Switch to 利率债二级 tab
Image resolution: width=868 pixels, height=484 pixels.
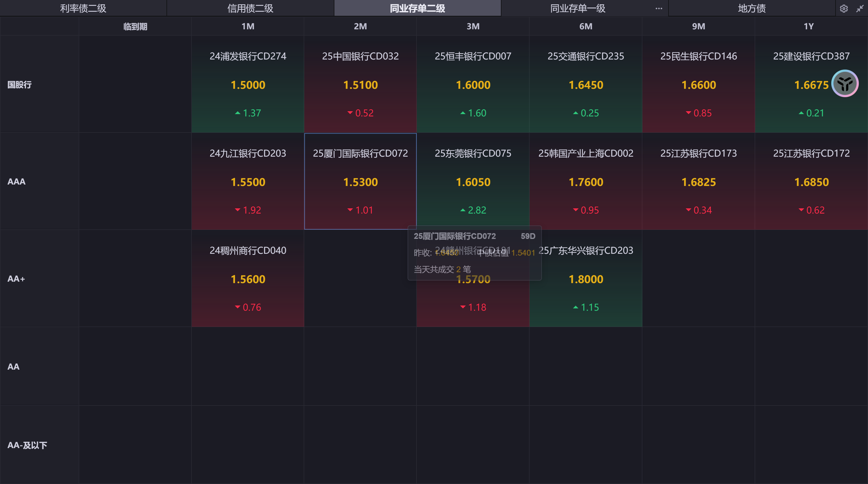[83, 8]
